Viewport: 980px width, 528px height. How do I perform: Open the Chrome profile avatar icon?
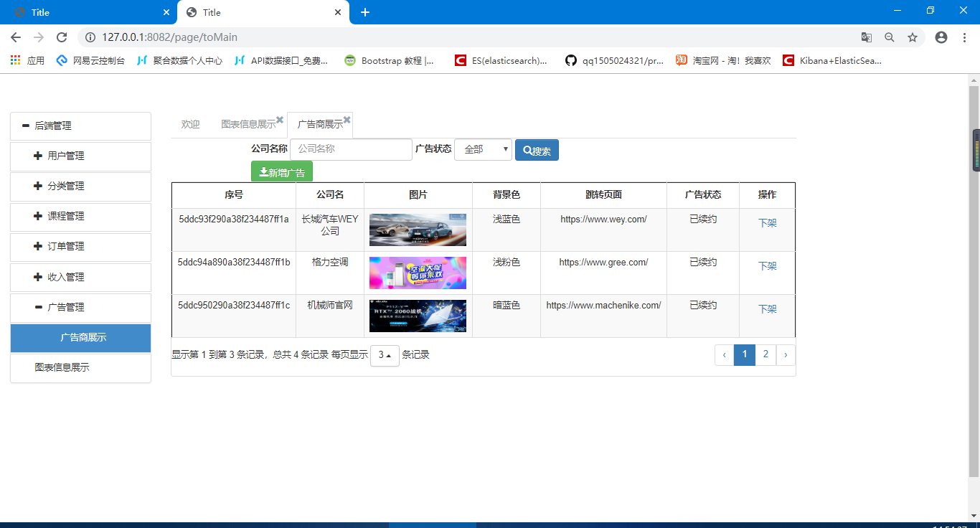click(x=941, y=37)
